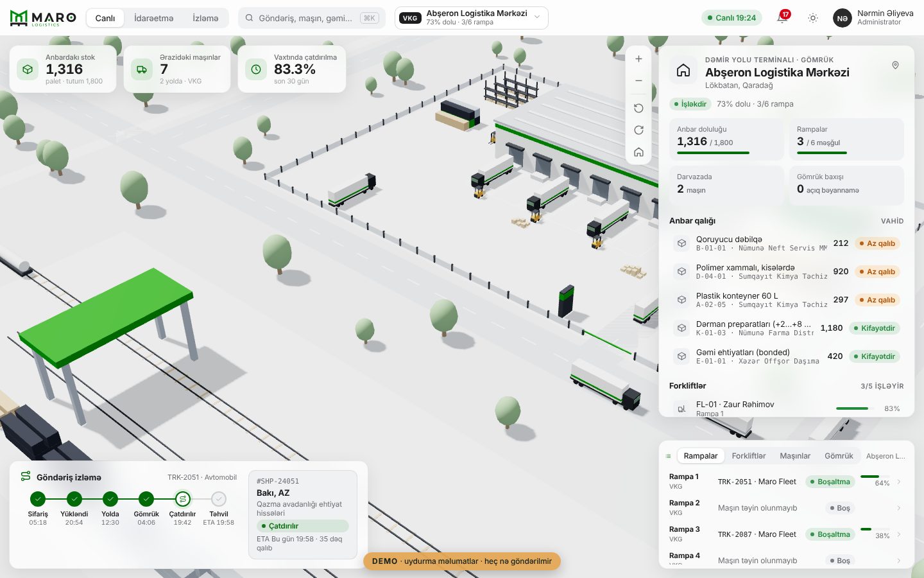Click the list icon beside Rampalar tab
Viewport: 924px width, 578px height.
point(668,456)
